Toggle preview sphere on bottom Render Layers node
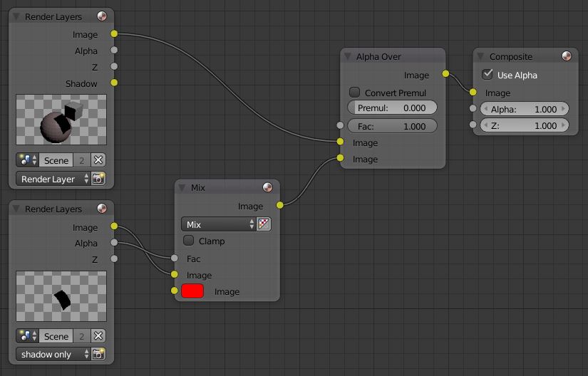588x376 pixels. [x=102, y=208]
